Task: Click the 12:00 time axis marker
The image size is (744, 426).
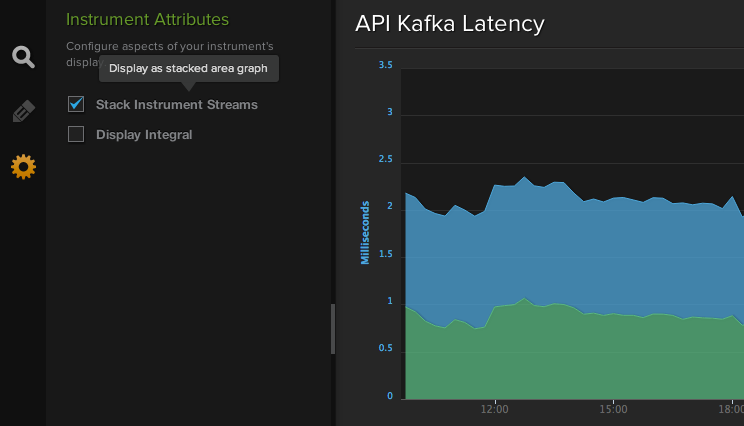Action: click(x=494, y=409)
